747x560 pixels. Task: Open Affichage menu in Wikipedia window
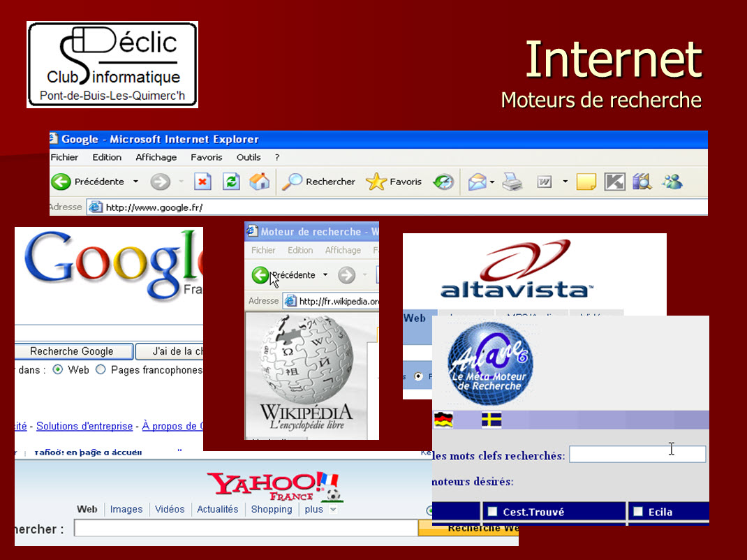coord(343,250)
